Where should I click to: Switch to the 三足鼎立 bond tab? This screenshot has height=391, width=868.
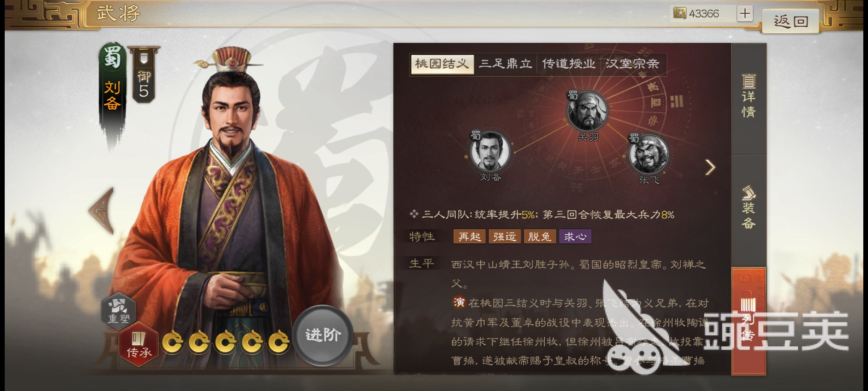[505, 64]
